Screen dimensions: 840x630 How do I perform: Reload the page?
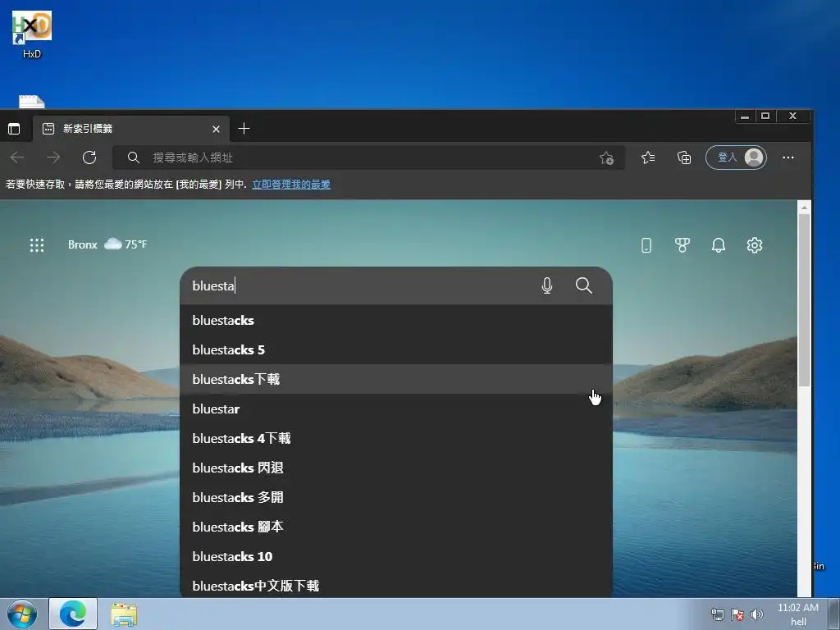point(89,157)
